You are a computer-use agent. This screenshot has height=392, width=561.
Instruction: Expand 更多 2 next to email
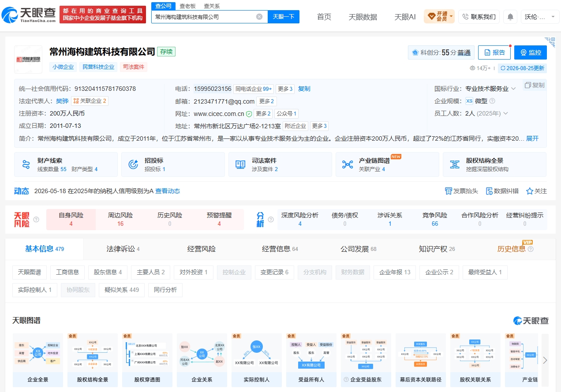click(267, 101)
